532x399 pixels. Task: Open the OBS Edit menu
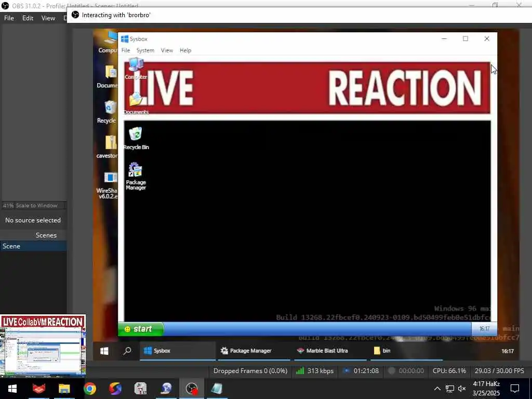28,18
